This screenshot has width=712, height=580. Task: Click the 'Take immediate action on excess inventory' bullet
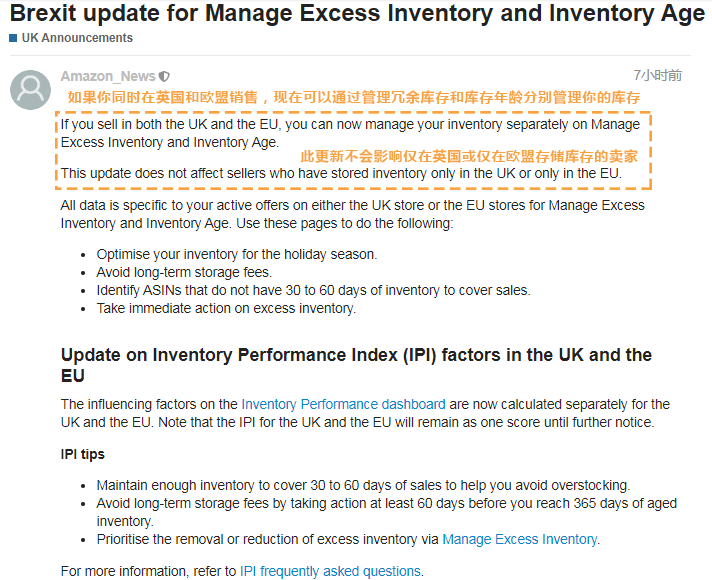[x=226, y=308]
